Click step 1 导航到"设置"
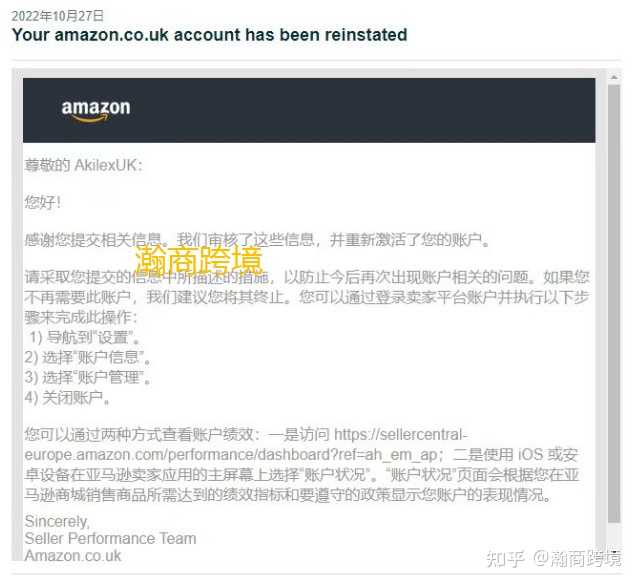 (x=84, y=337)
